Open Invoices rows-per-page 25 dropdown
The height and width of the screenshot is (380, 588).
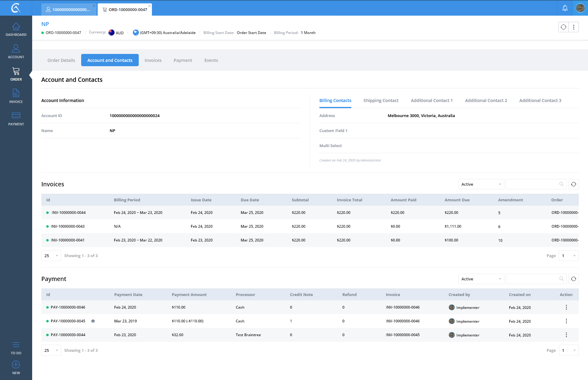coord(51,256)
